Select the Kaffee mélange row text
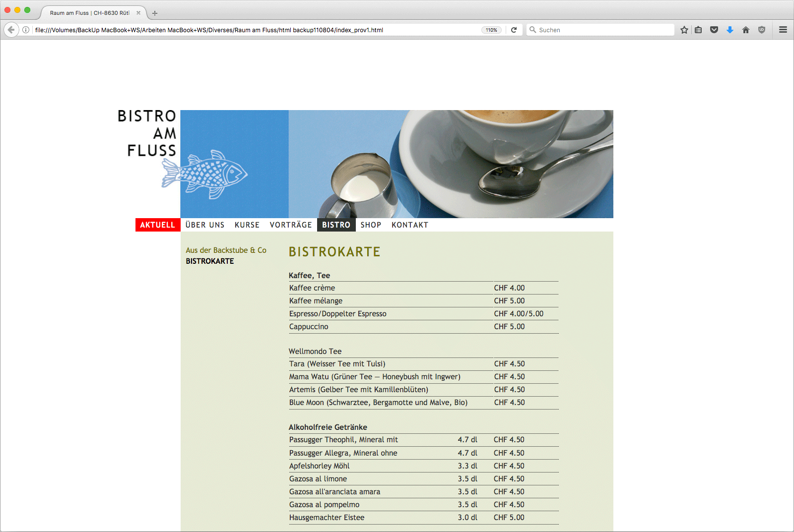This screenshot has height=532, width=794. [x=316, y=301]
